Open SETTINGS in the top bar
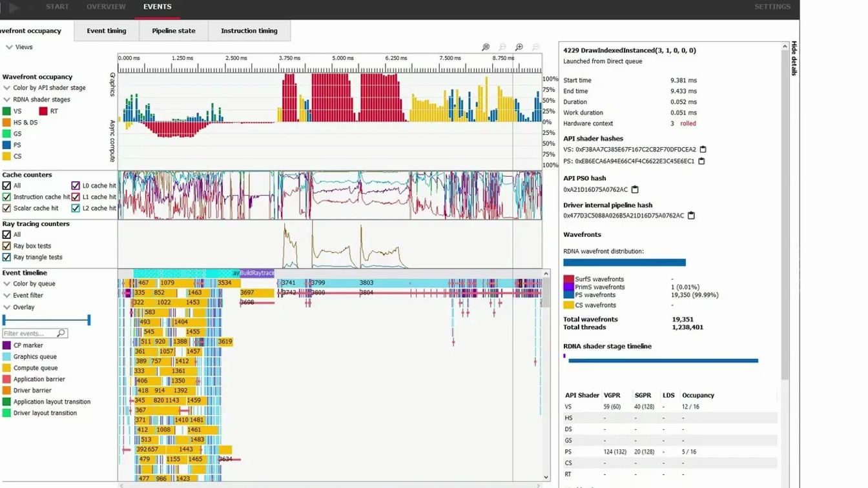This screenshot has height=488, width=868. tap(772, 7)
